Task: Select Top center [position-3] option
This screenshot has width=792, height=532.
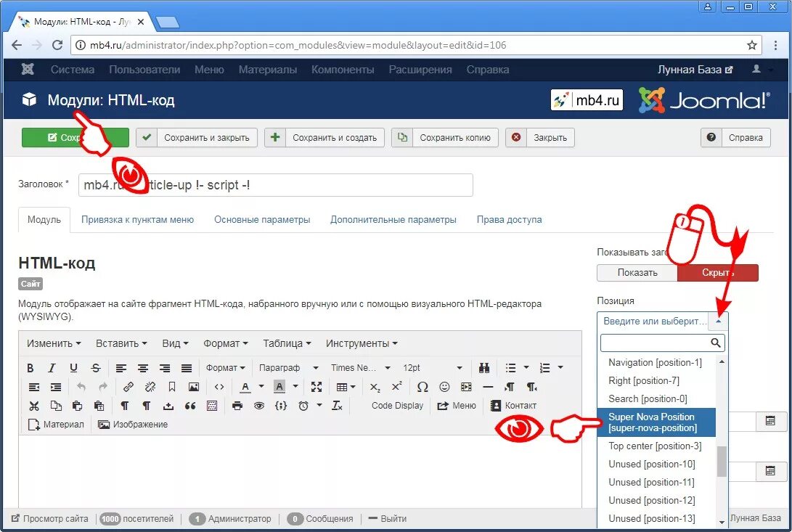Action: 656,446
